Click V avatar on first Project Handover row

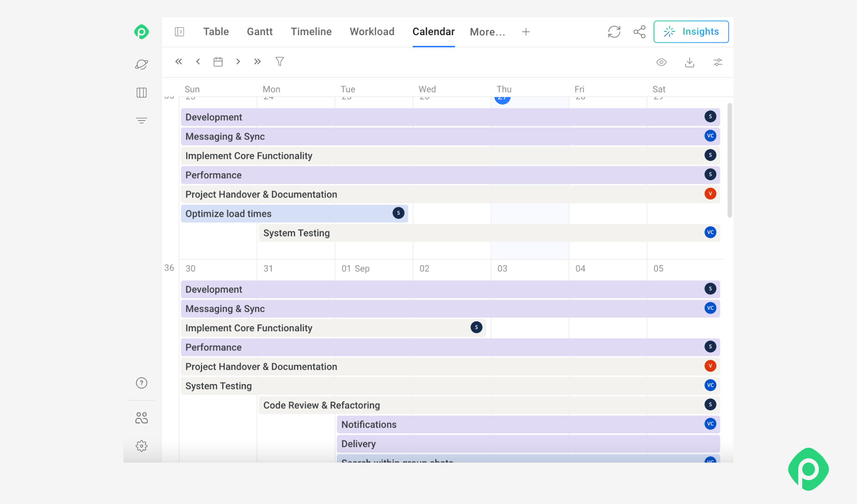(710, 194)
